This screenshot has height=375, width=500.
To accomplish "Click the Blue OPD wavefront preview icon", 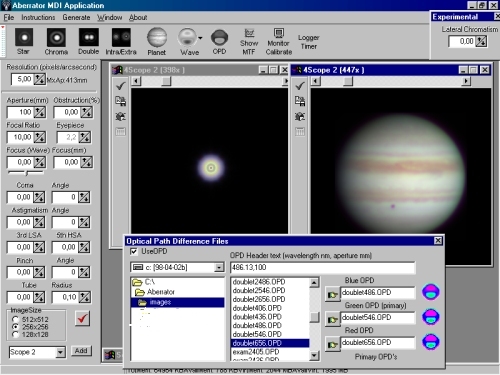I will click(431, 292).
